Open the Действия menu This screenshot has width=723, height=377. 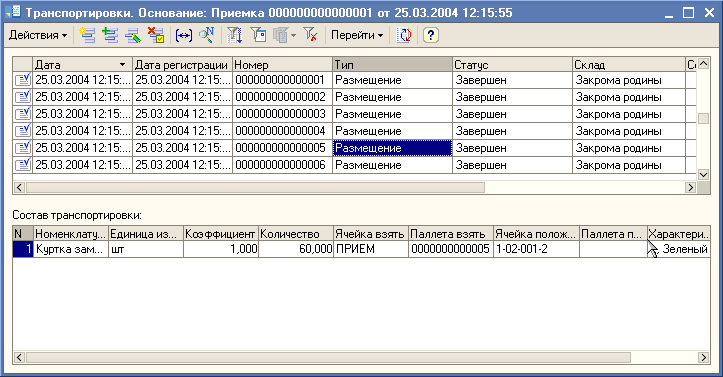[38, 35]
